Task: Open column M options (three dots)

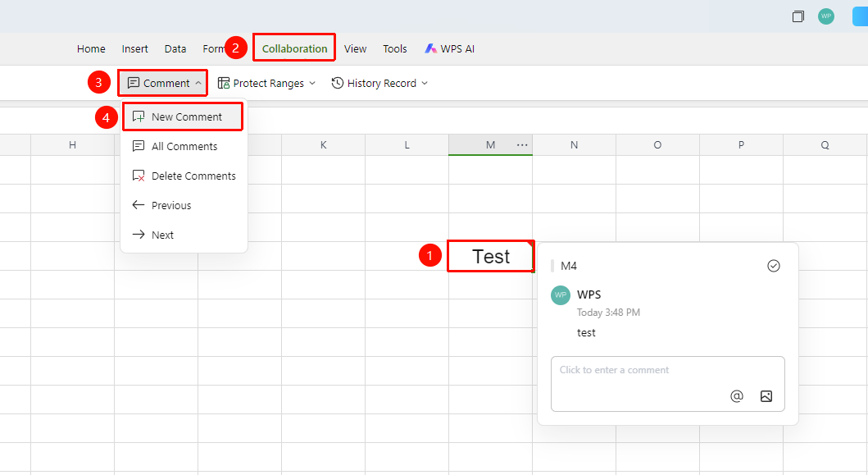Action: coord(522,145)
